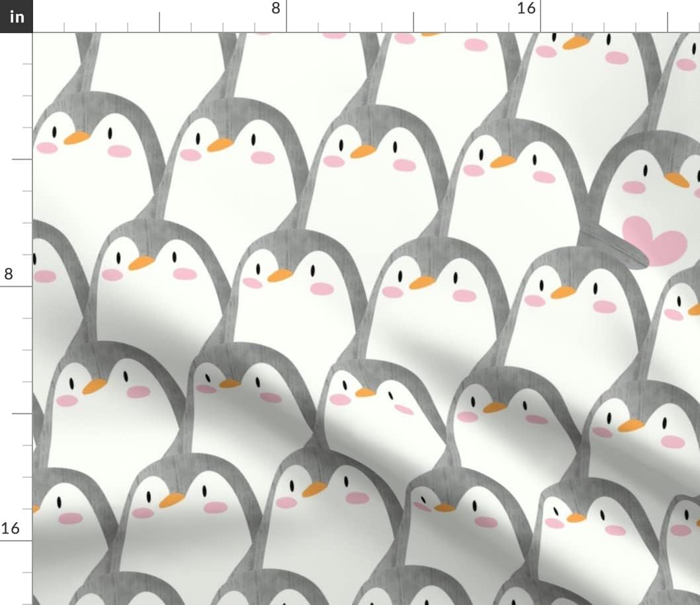Click the "16" mark on the top ruler

(526, 9)
